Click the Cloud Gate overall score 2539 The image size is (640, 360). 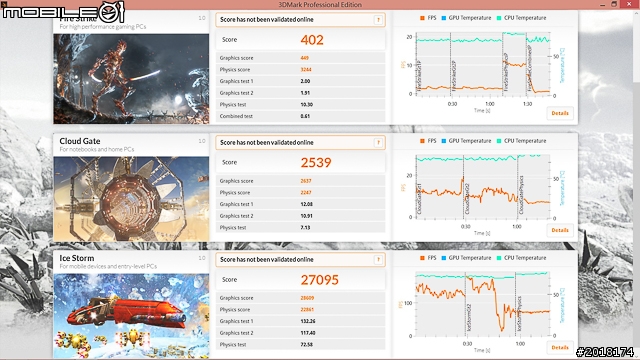(316, 162)
